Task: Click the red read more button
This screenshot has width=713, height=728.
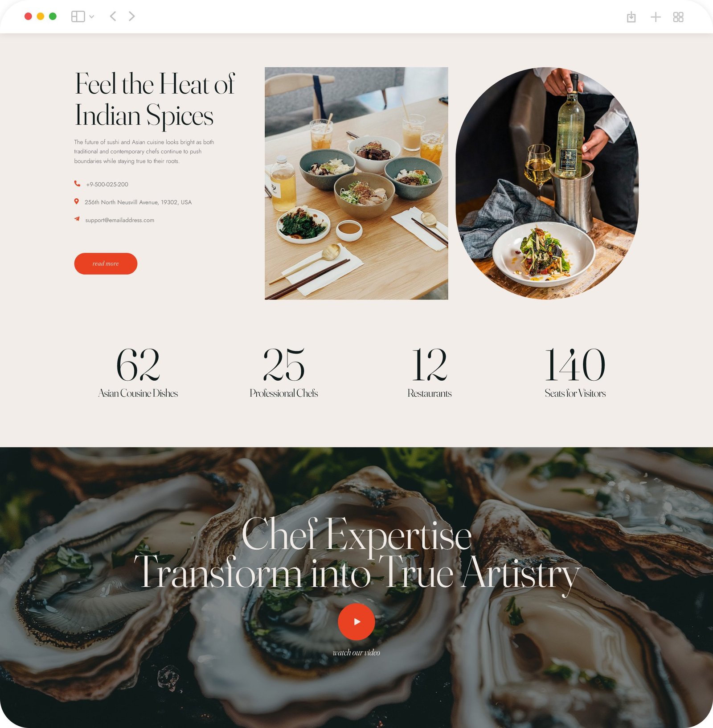Action: [x=106, y=263]
